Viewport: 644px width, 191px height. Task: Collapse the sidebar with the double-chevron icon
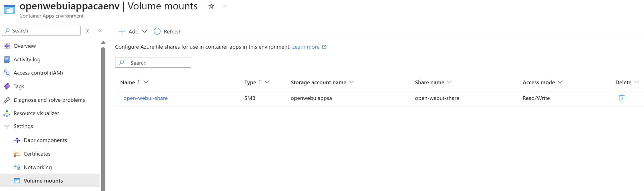point(100,31)
